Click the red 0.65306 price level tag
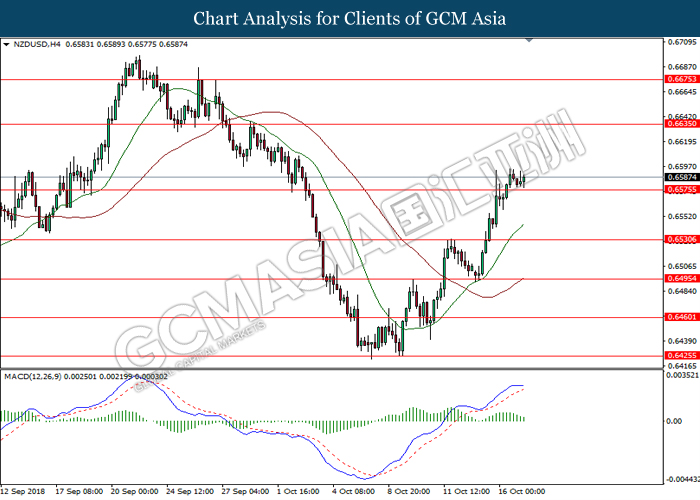 (681, 240)
